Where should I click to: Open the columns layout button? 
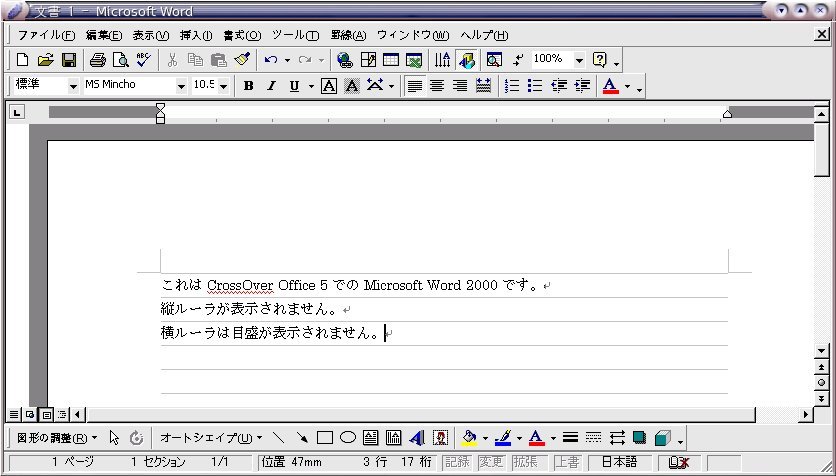coord(442,60)
